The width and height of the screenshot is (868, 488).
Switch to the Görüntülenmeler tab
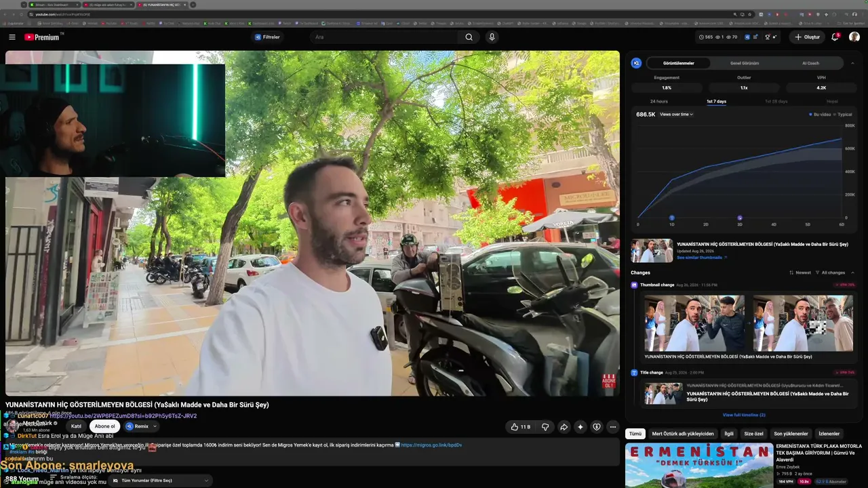679,63
